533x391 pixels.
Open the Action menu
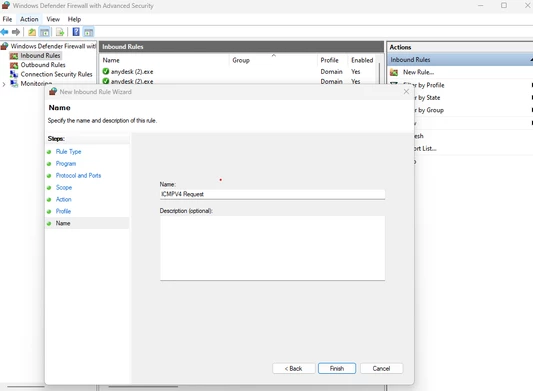click(x=29, y=19)
